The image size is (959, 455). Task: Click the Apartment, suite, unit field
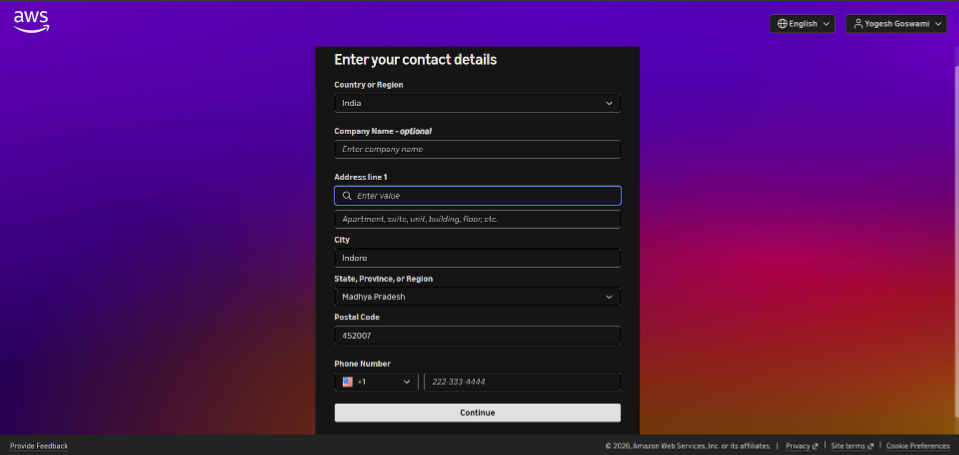[x=478, y=219]
